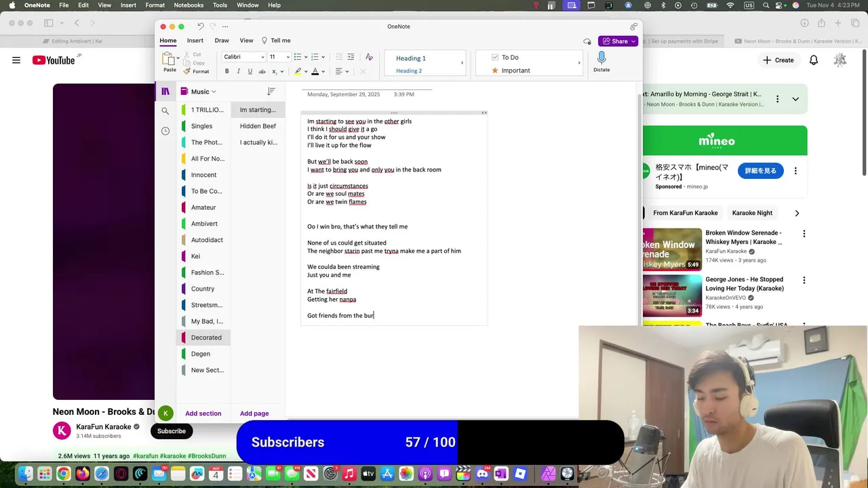This screenshot has width=868, height=488.
Task: Open the Share button dropdown
Action: [633, 41]
